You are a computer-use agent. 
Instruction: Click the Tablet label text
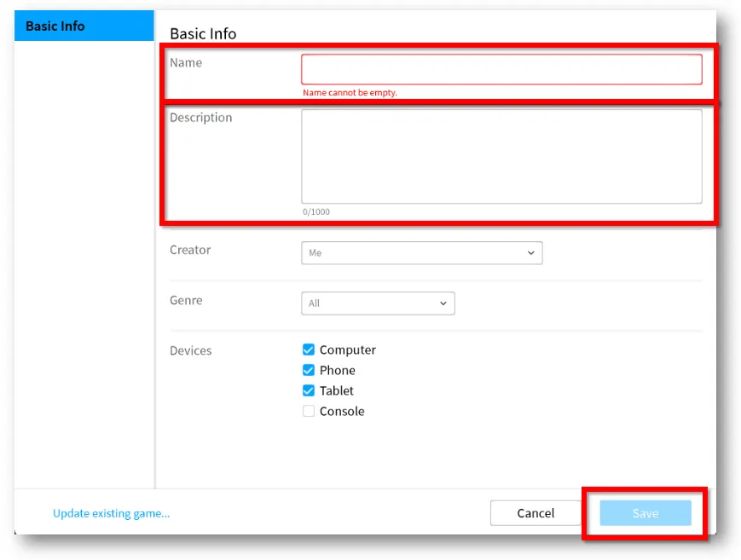(x=337, y=390)
